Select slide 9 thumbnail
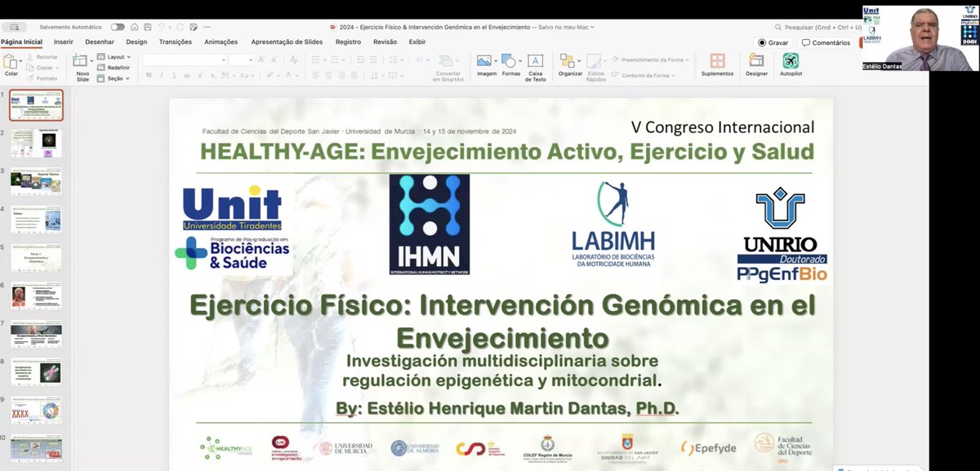 click(36, 411)
